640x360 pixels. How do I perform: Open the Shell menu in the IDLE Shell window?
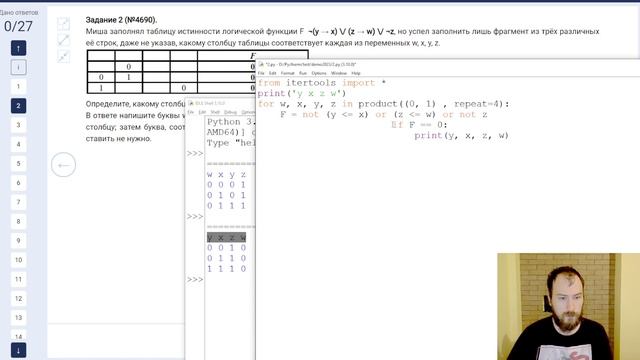click(x=215, y=112)
